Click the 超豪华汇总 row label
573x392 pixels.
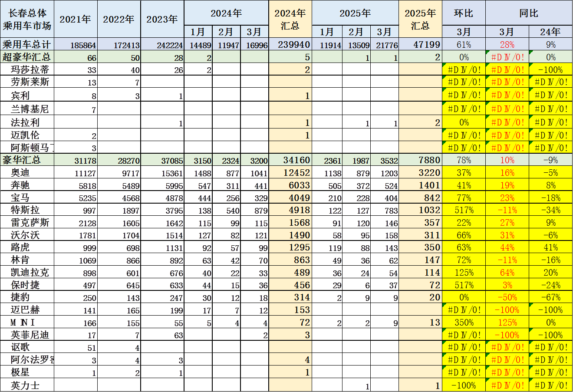[27, 57]
